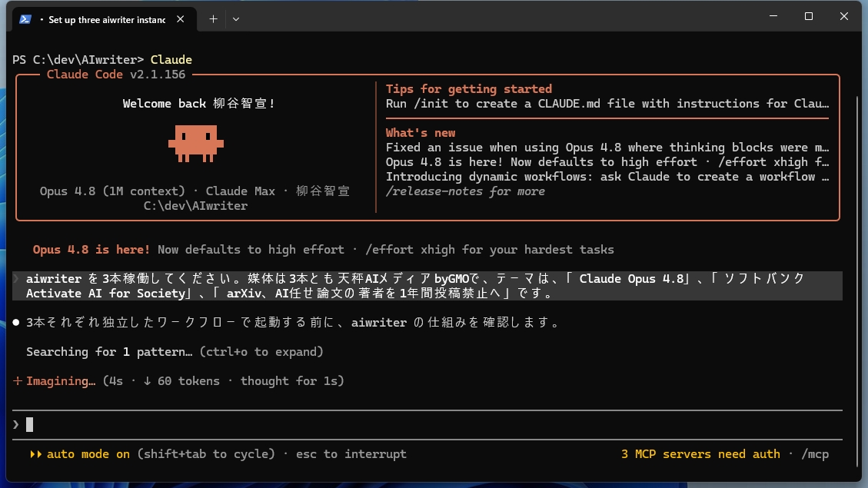Click the '/release-notes for more' text
The width and height of the screenshot is (868, 488).
pos(465,191)
